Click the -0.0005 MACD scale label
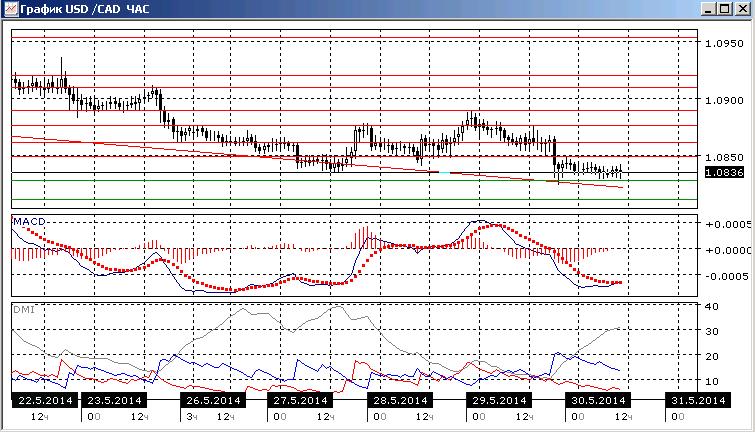The width and height of the screenshot is (755, 432). coord(727,276)
